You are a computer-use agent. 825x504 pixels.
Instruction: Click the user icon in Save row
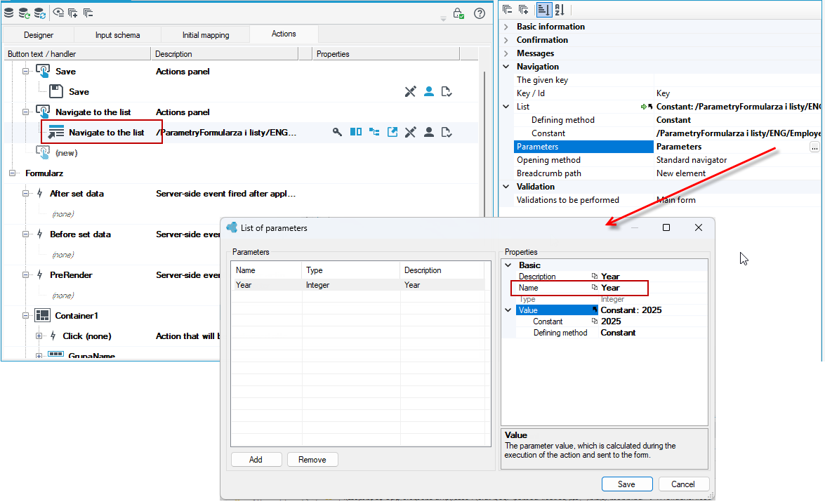pos(429,91)
